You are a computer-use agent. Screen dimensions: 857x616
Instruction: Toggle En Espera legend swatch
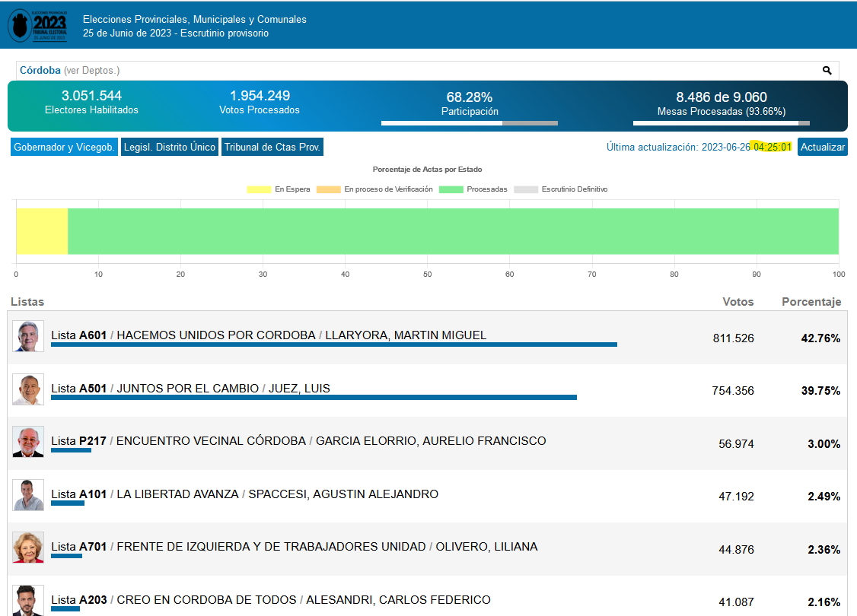click(x=259, y=189)
